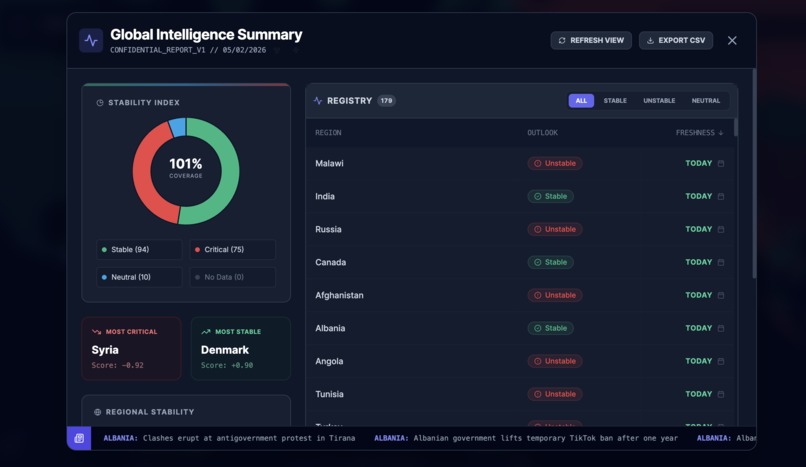Screen dimensions: 806x467
Task: Click the TODAY freshness value for Malawi
Action: 699,163
